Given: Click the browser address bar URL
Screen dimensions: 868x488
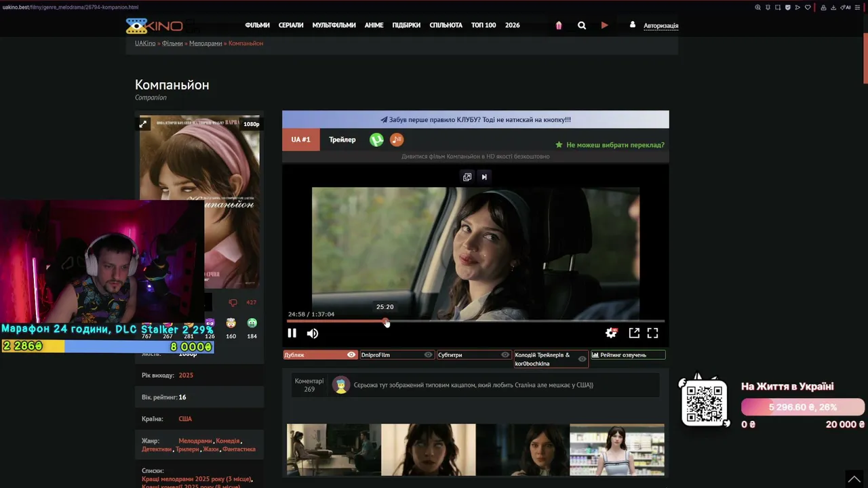Looking at the screenshot, I should [71, 7].
